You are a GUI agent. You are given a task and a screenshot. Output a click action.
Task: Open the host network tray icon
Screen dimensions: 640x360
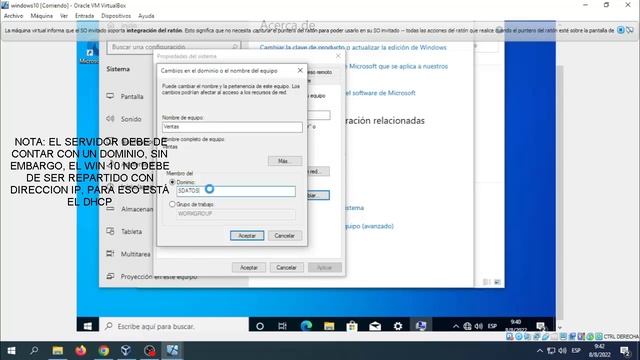coord(551,351)
